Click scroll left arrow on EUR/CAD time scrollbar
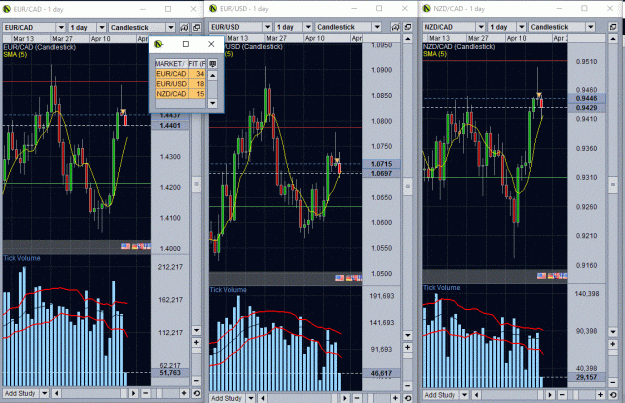The height and width of the screenshot is (403, 625). [57, 393]
